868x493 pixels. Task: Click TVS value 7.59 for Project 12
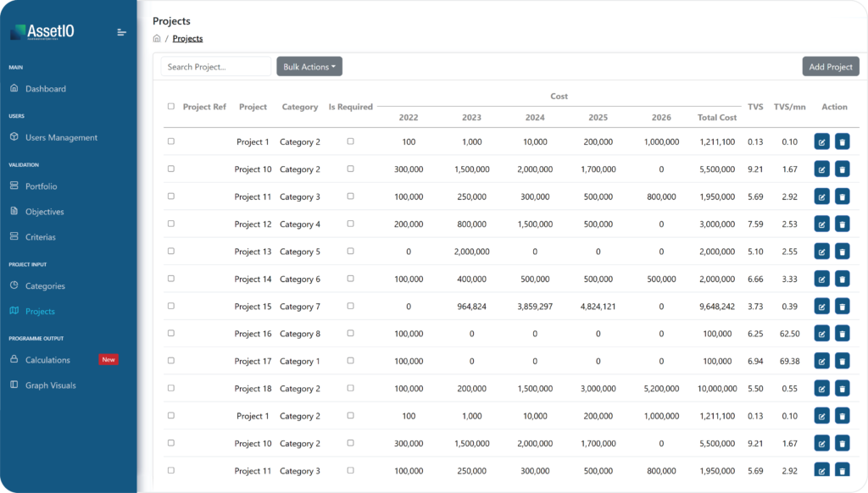[755, 224]
